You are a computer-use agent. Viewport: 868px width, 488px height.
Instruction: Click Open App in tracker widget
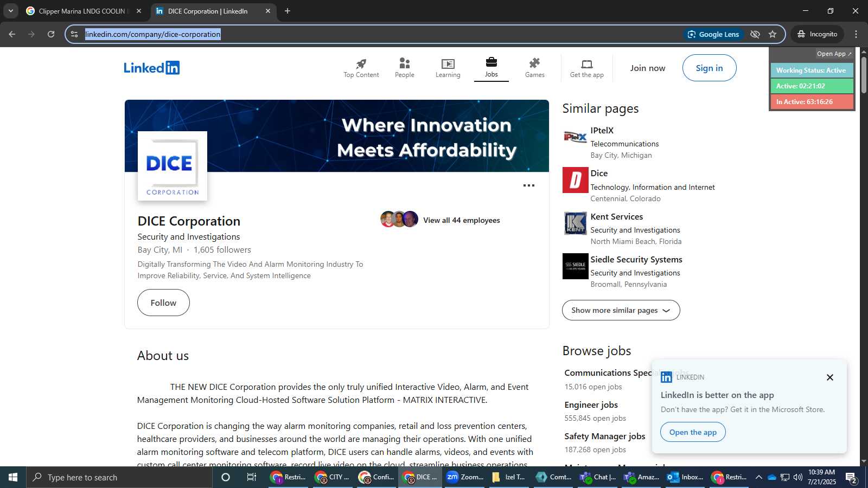tap(834, 54)
